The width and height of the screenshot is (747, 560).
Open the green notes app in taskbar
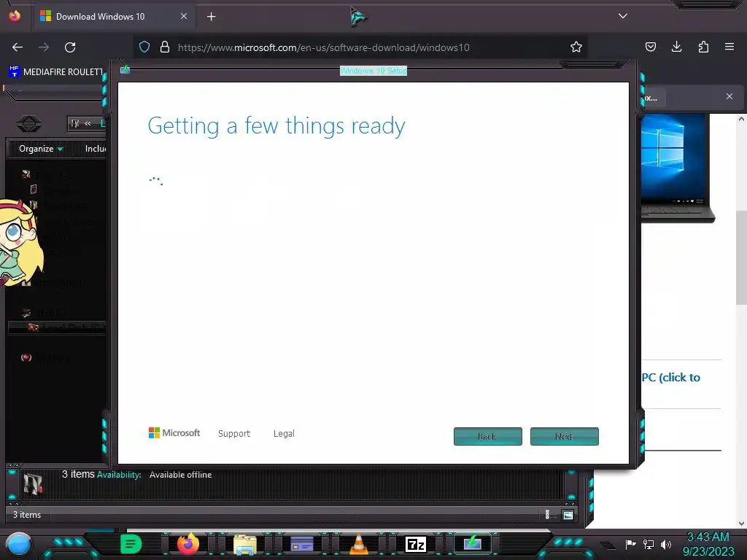(x=131, y=544)
